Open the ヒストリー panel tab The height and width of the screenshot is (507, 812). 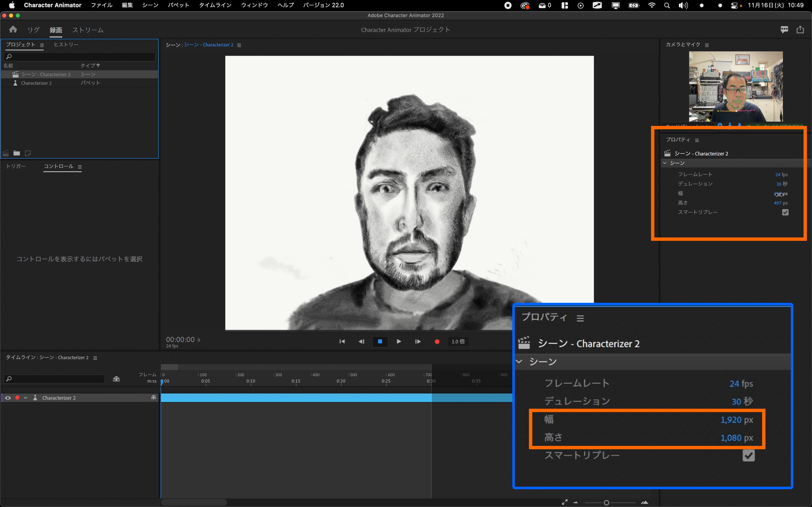tap(66, 45)
